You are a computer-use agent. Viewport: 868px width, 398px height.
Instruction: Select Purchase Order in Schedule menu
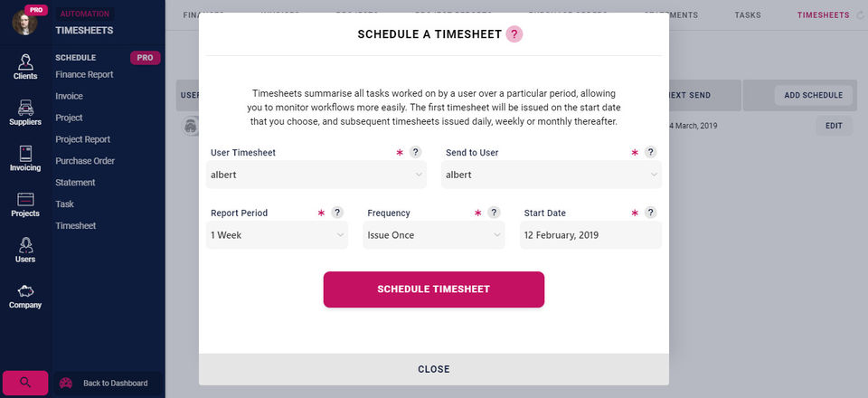tap(85, 161)
